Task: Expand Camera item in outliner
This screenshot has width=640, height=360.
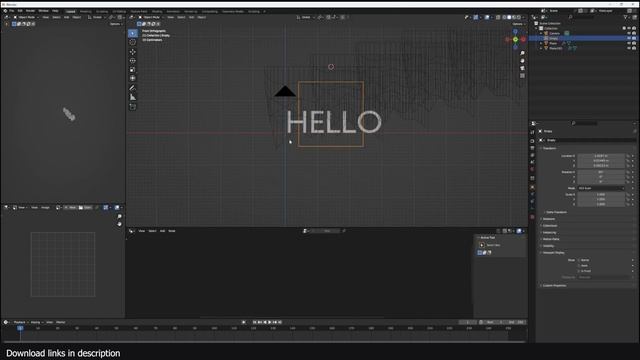Action: pos(542,33)
